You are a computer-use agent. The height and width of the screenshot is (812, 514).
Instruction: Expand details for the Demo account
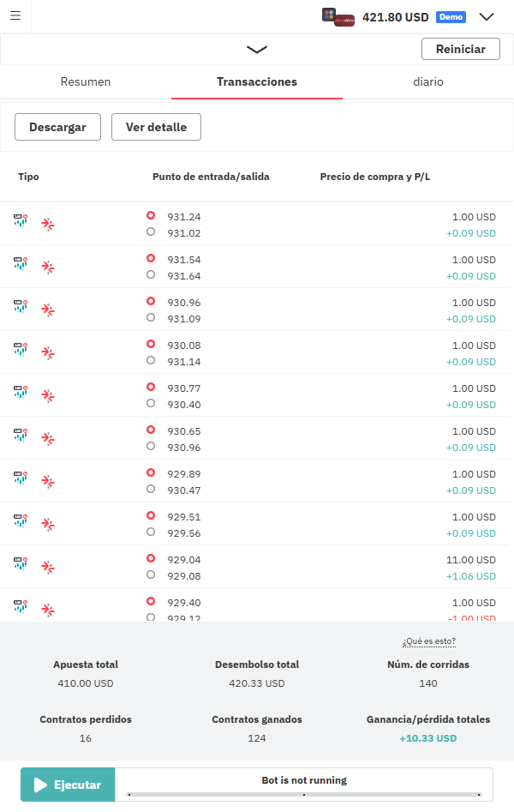coord(451,16)
